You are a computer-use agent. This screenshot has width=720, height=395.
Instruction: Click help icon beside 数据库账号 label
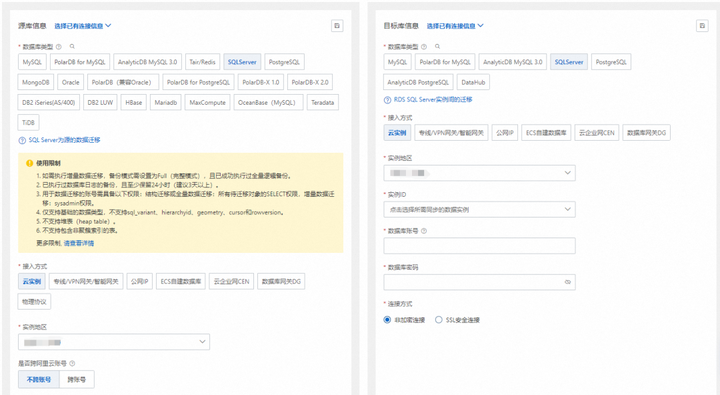424,231
